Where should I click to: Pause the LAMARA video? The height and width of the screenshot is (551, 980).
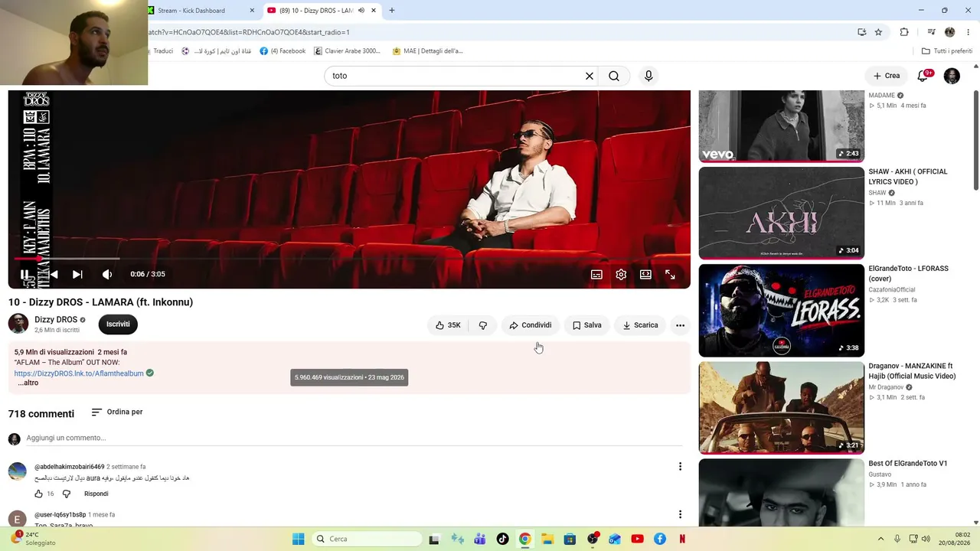click(24, 274)
